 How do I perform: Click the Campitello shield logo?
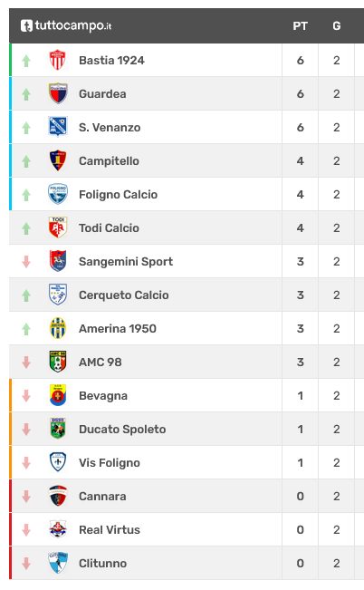click(x=58, y=160)
